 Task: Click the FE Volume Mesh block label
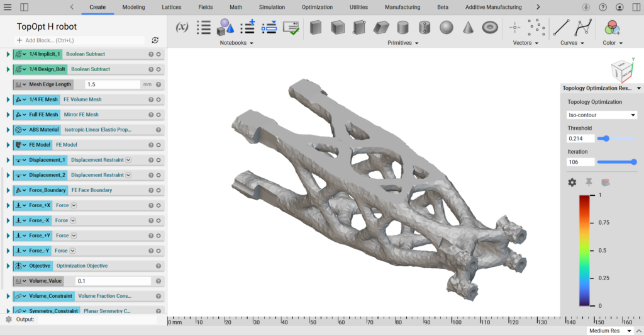[x=82, y=99]
